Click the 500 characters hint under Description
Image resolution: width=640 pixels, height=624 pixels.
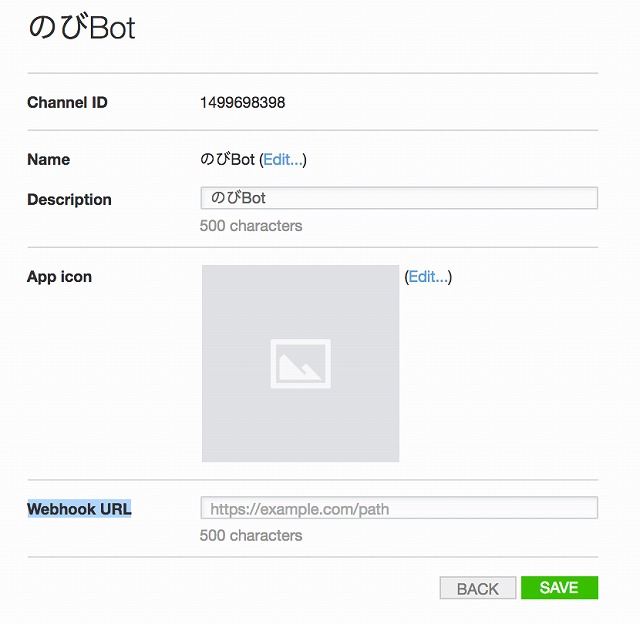251,226
